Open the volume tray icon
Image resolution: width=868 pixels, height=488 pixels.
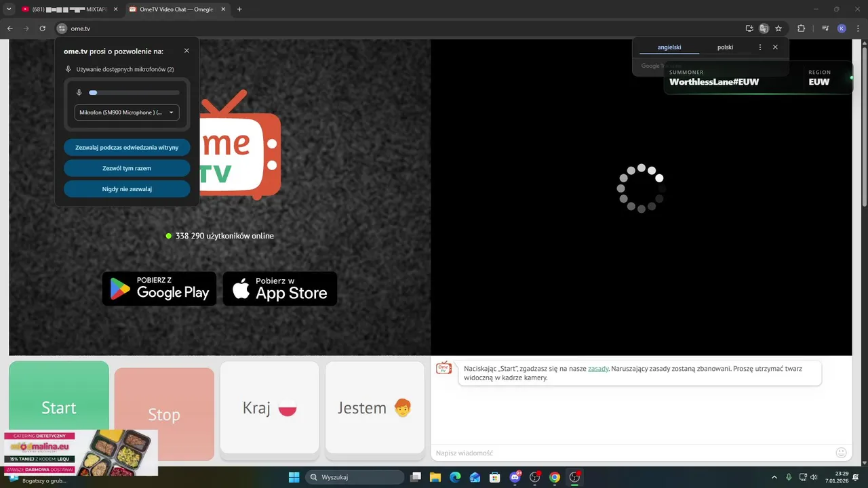tap(814, 477)
